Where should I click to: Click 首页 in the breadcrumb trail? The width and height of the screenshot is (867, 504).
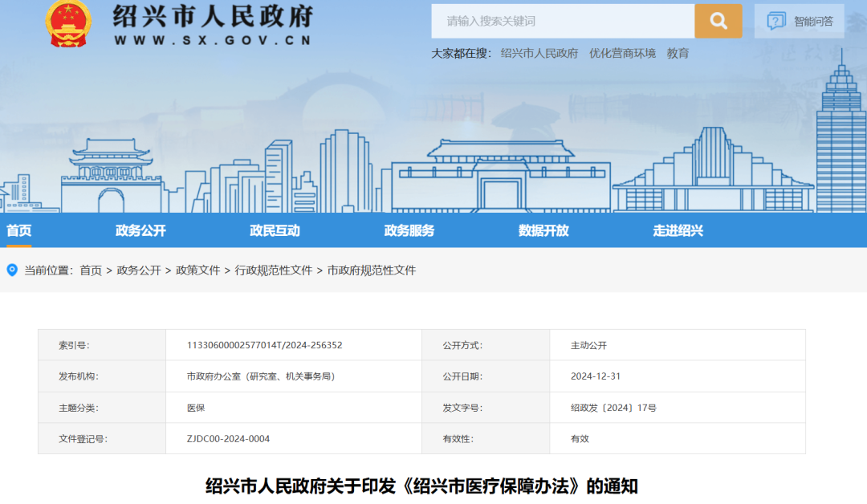click(91, 270)
